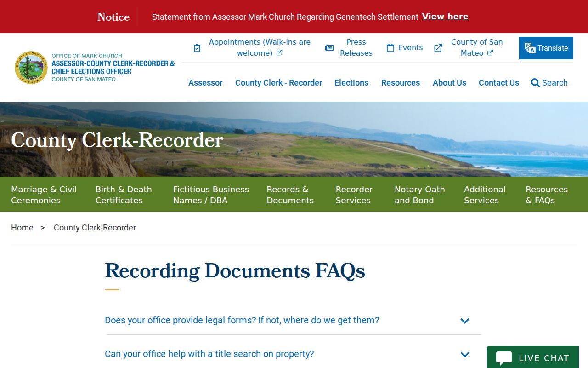Click the Translate language icon

(530, 48)
